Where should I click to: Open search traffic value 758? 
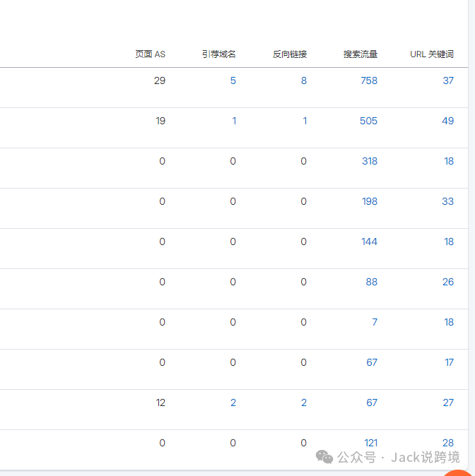click(x=369, y=81)
